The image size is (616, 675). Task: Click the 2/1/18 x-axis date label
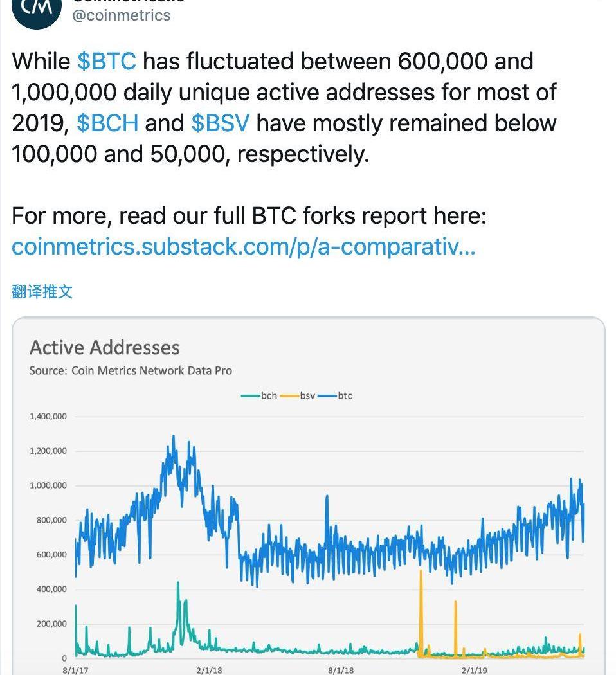click(x=209, y=670)
